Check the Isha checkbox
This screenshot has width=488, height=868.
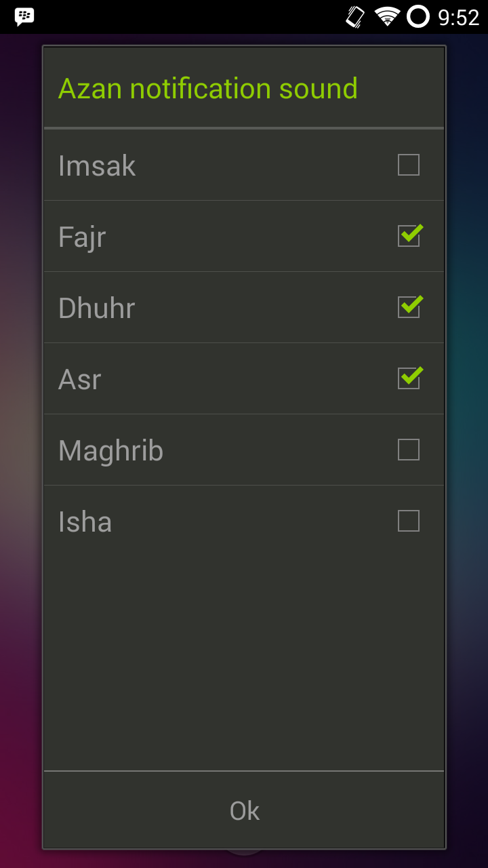(x=409, y=521)
